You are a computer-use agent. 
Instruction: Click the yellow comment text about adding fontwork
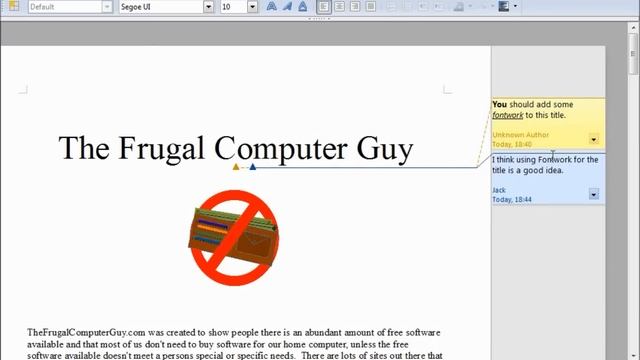coord(532,110)
